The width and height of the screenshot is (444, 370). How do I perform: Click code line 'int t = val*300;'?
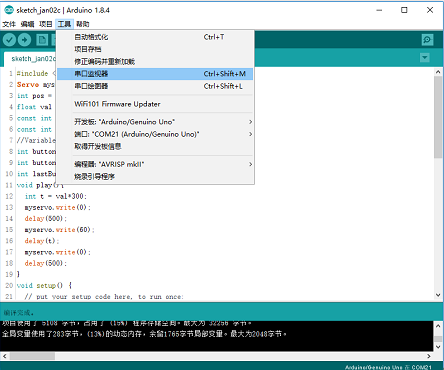(56, 196)
